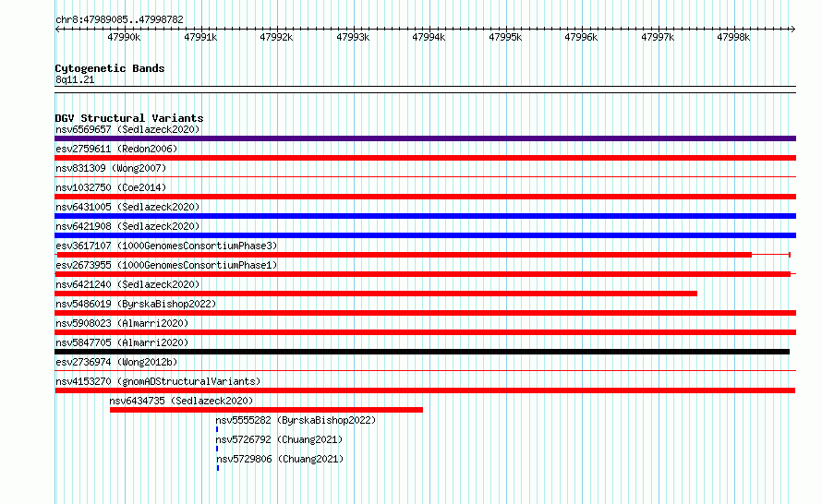This screenshot has width=822, height=504.
Task: Click the red nsv5486019 variant bar
Action: click(x=425, y=313)
